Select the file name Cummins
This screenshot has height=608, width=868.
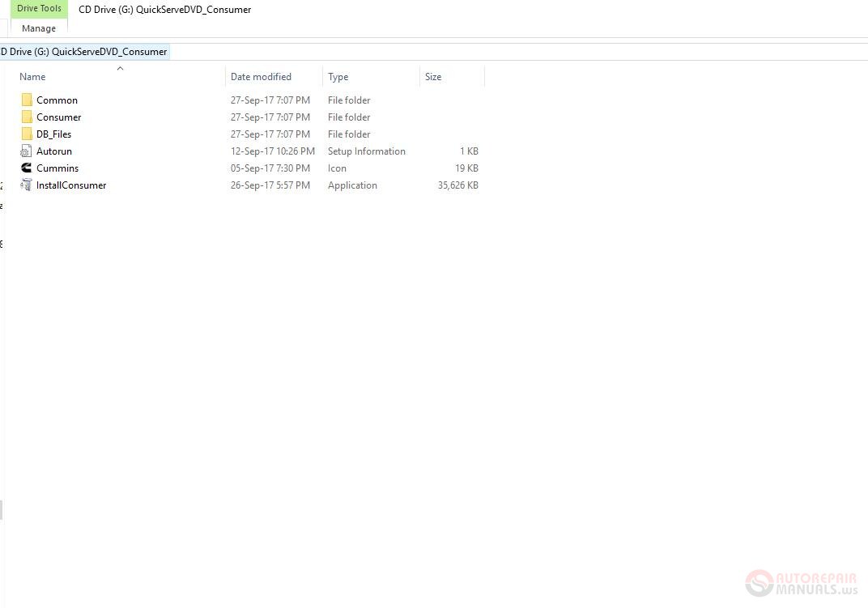(x=57, y=168)
